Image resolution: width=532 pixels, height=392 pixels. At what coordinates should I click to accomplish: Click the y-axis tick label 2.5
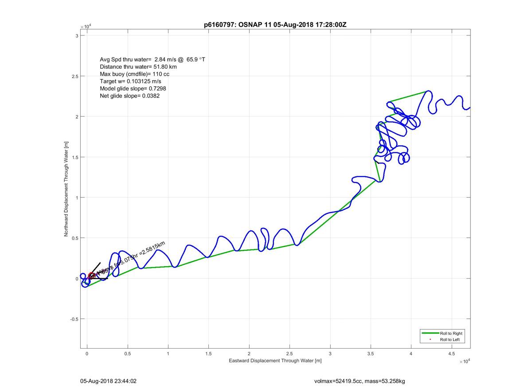coord(75,76)
